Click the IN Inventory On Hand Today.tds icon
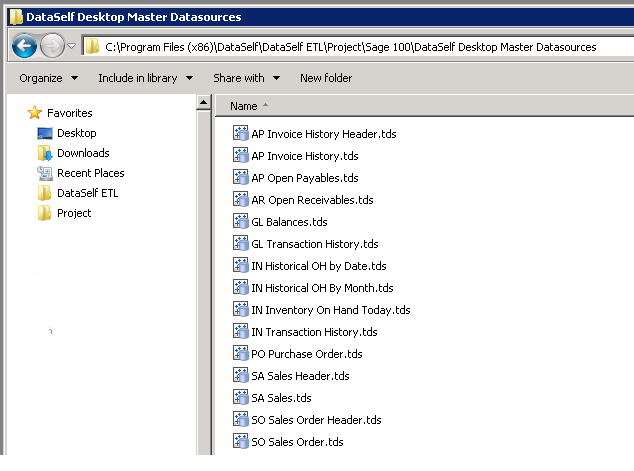634x471 pixels. (240, 310)
